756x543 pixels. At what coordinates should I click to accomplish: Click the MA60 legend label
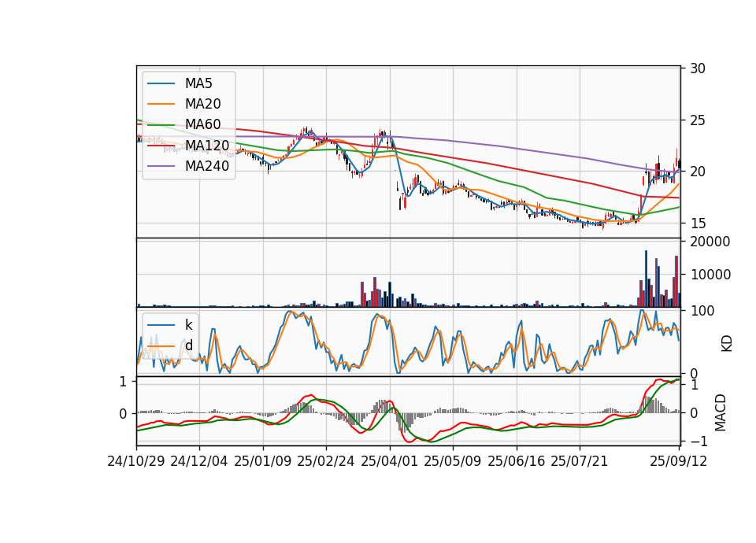pos(202,125)
